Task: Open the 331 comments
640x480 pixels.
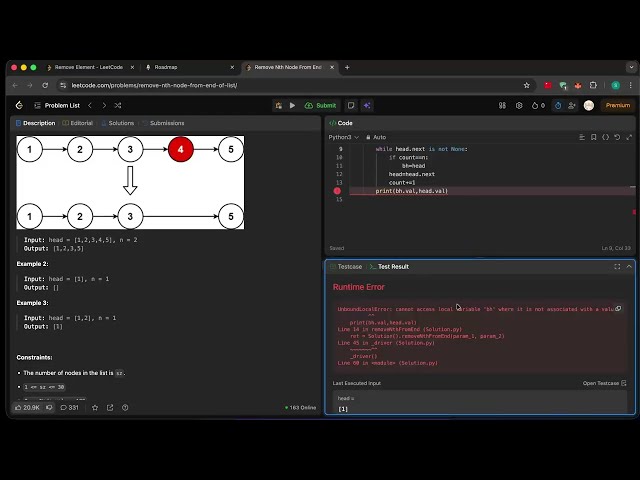Action: point(69,407)
